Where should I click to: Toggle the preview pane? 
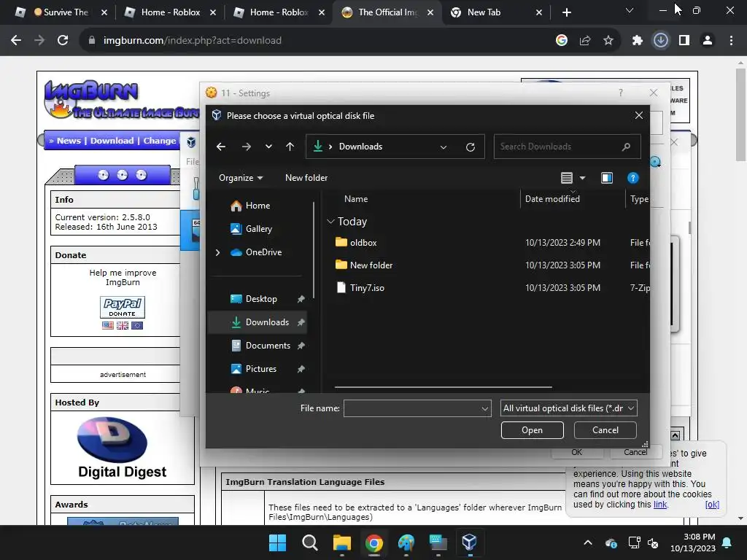tap(606, 178)
